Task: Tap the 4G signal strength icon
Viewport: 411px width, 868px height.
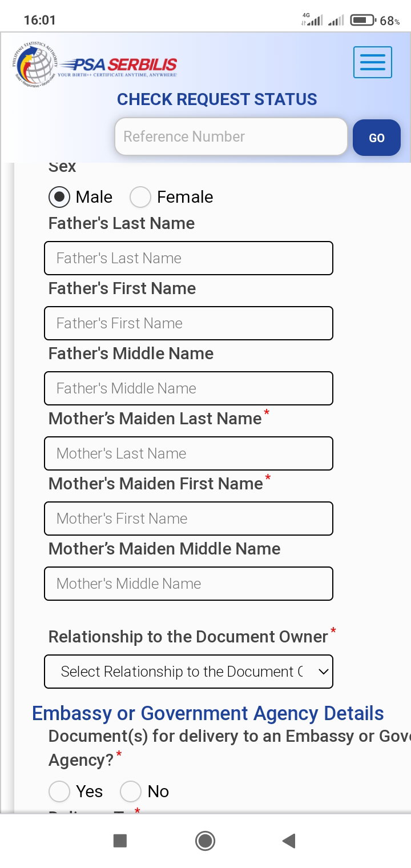Action: pos(312,20)
